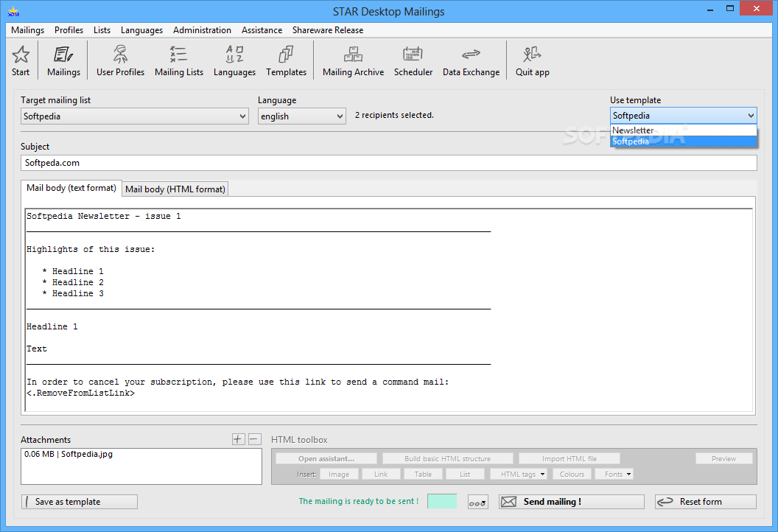Click the green status colour box
The image size is (778, 532).
(442, 501)
